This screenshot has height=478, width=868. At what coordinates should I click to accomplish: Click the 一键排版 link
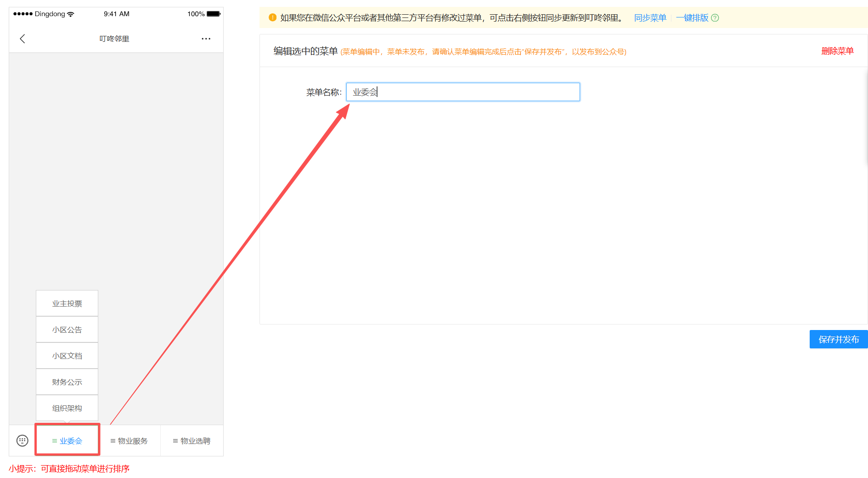click(x=692, y=18)
